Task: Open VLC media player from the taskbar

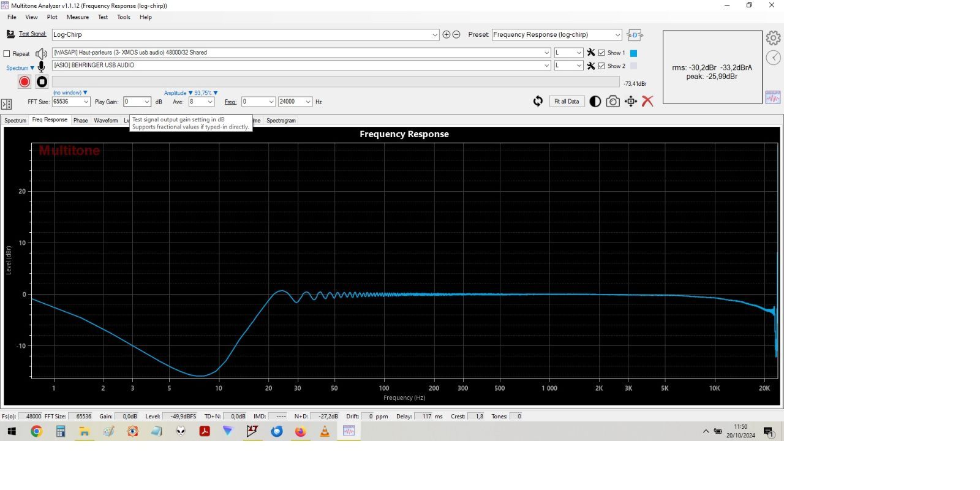Action: (x=325, y=431)
